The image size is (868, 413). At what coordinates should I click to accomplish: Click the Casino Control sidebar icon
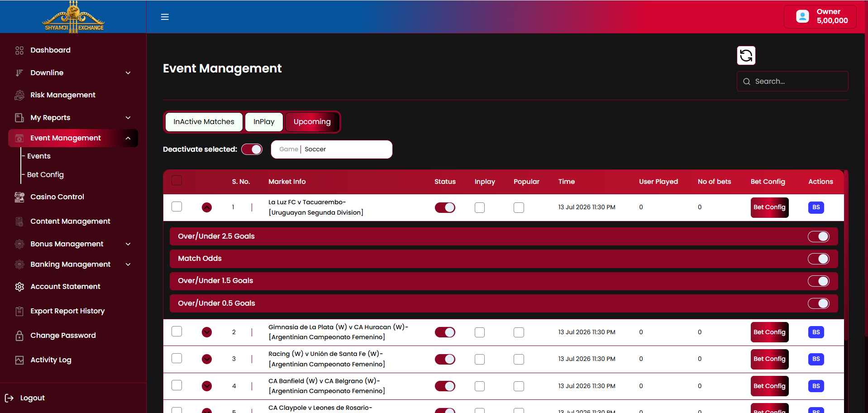(x=19, y=197)
